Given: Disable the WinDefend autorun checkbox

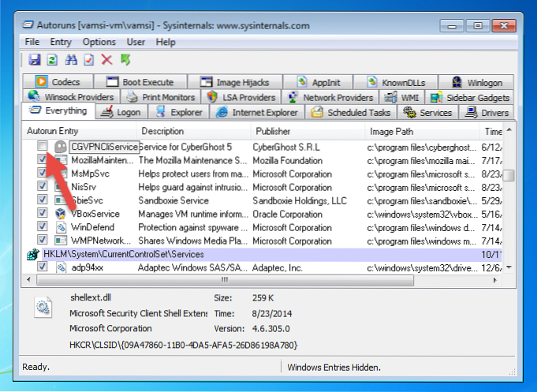Looking at the screenshot, I should (42, 226).
